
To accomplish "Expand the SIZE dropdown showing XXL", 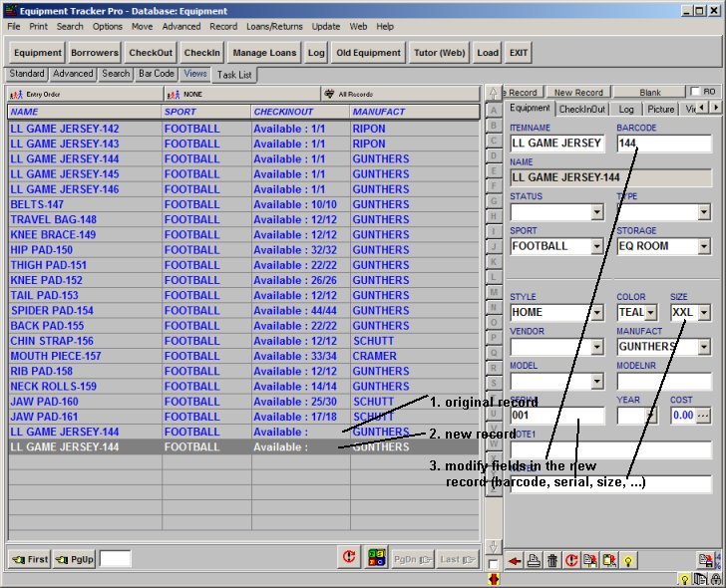I will click(x=704, y=313).
